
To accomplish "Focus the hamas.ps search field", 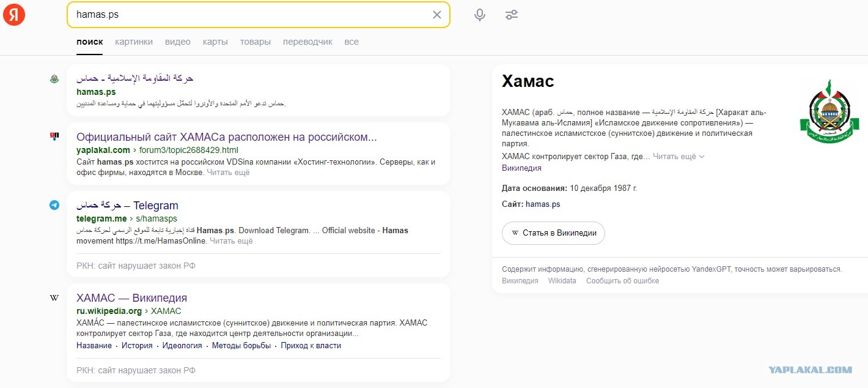I will tap(258, 15).
